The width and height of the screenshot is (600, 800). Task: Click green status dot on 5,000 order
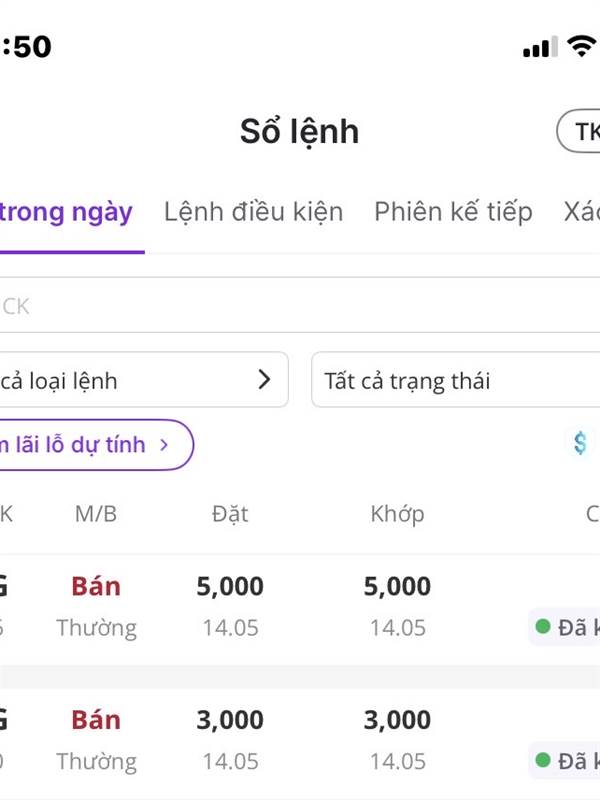[543, 627]
